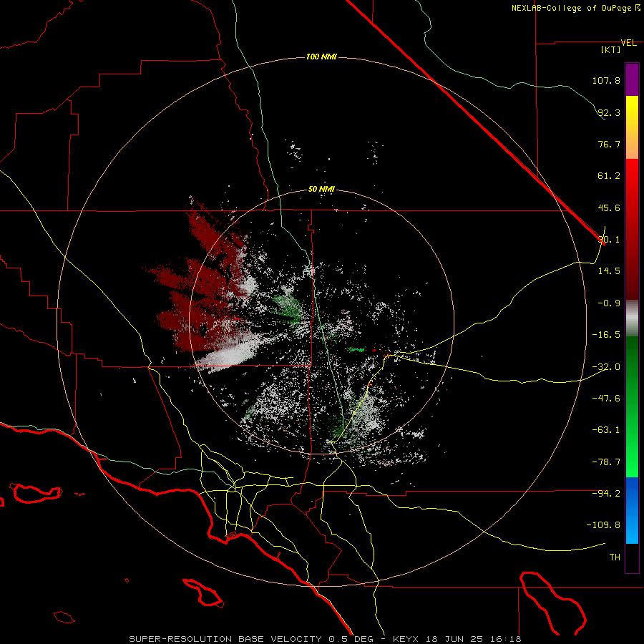
Task: Select the 76.7 legend value
Action: (x=609, y=144)
